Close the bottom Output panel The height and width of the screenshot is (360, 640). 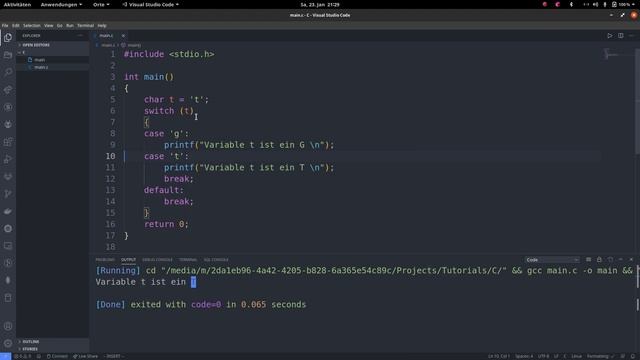[x=631, y=260]
